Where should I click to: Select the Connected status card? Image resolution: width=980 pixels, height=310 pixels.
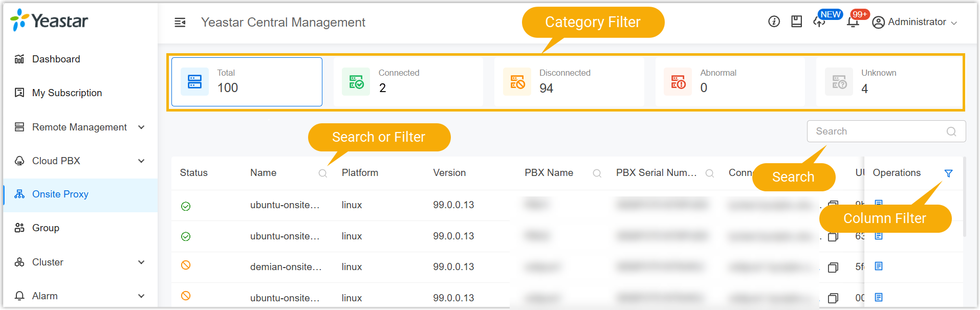coord(408,82)
